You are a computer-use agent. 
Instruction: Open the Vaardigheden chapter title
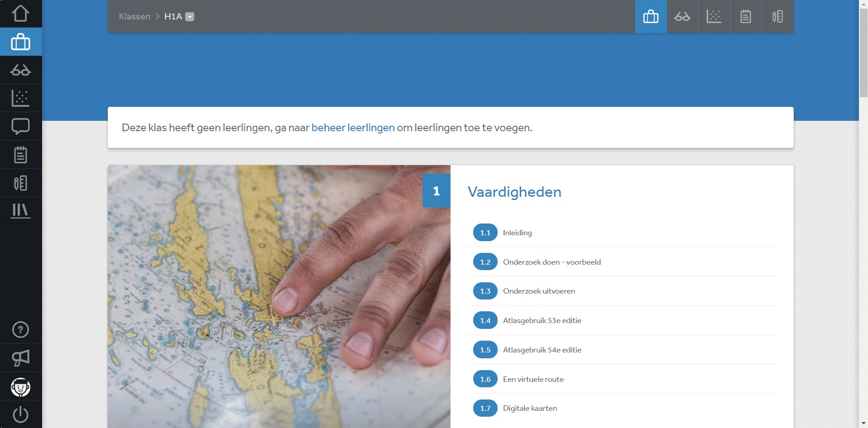tap(514, 192)
